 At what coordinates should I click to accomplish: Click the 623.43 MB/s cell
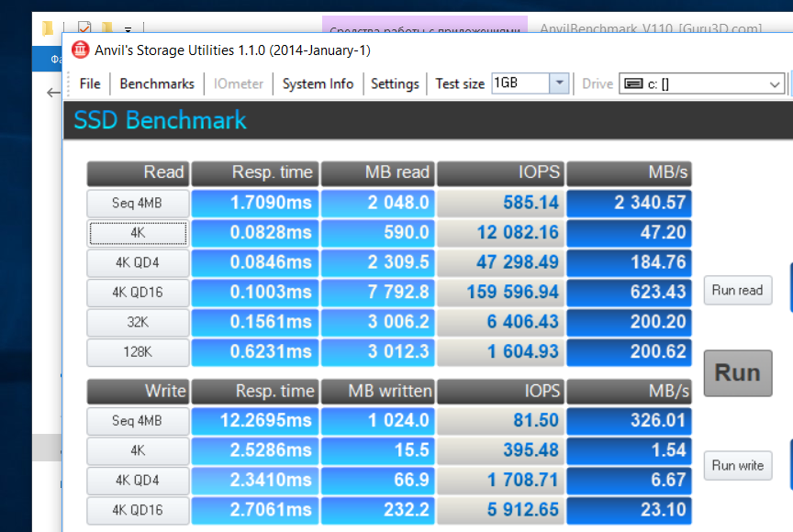629,293
